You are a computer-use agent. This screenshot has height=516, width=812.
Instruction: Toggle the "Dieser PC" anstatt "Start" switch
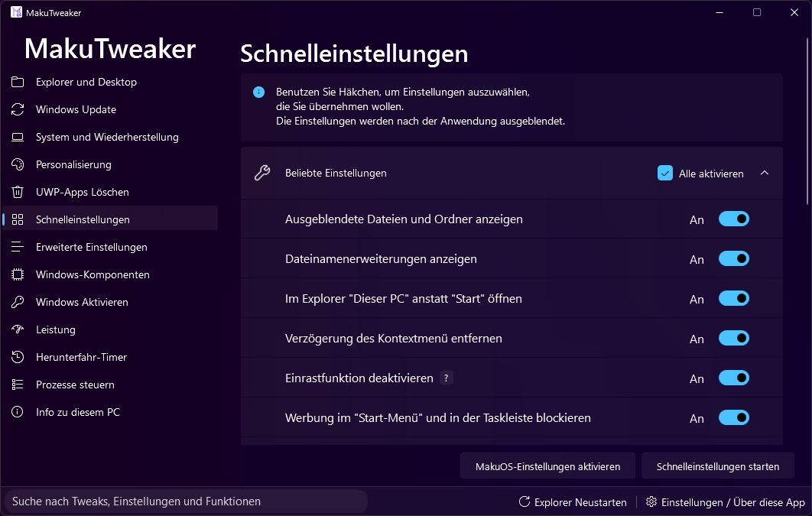(734, 299)
